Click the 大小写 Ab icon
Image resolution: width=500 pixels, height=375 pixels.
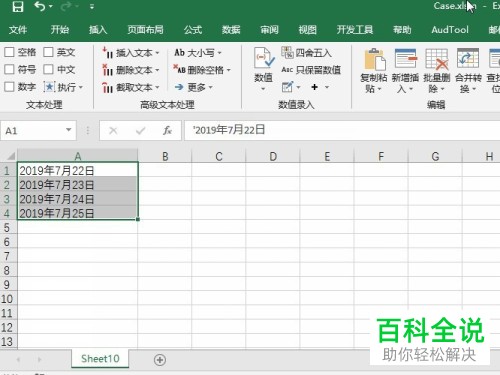tap(179, 53)
